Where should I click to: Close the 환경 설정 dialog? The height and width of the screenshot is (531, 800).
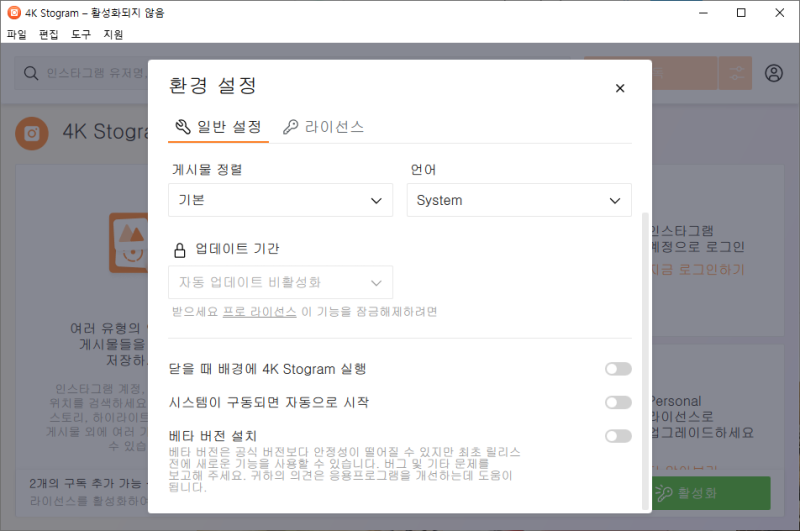[x=620, y=88]
